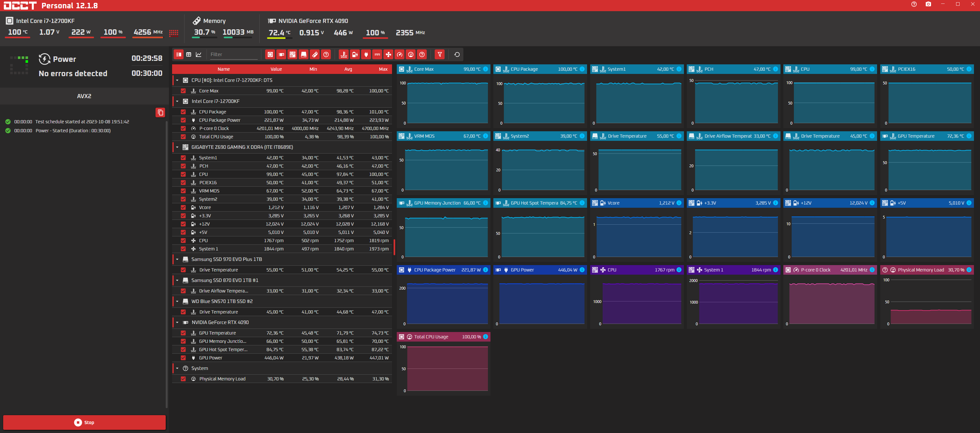This screenshot has width=980, height=433.
Task: Click the reset sensor statistics icon
Action: [x=457, y=54]
